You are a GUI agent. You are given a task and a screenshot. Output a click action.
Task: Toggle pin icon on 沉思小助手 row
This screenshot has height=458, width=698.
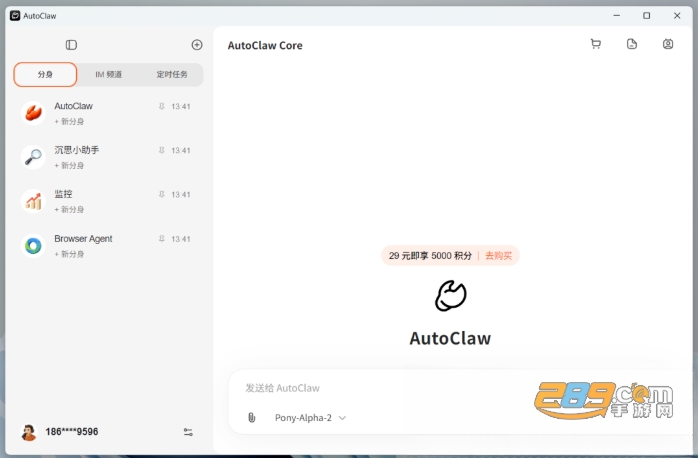[162, 150]
